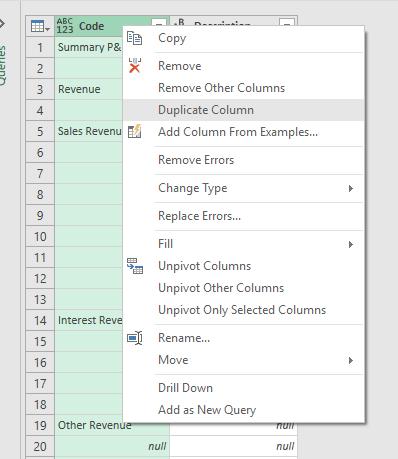The width and height of the screenshot is (398, 459).
Task: Select the 'Revenue' cell in row 3
Action: pos(89,89)
